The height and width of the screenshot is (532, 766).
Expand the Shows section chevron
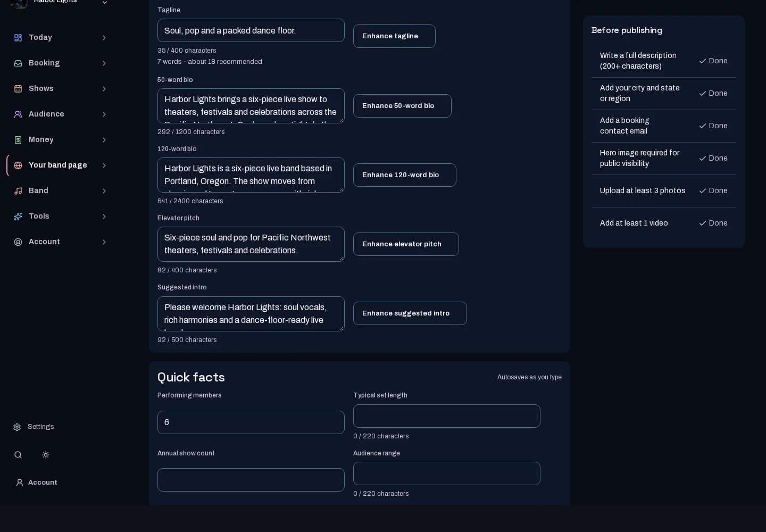(104, 89)
